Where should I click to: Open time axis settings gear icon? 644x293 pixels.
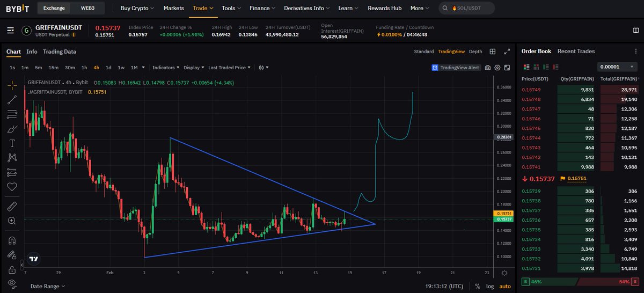504,273
